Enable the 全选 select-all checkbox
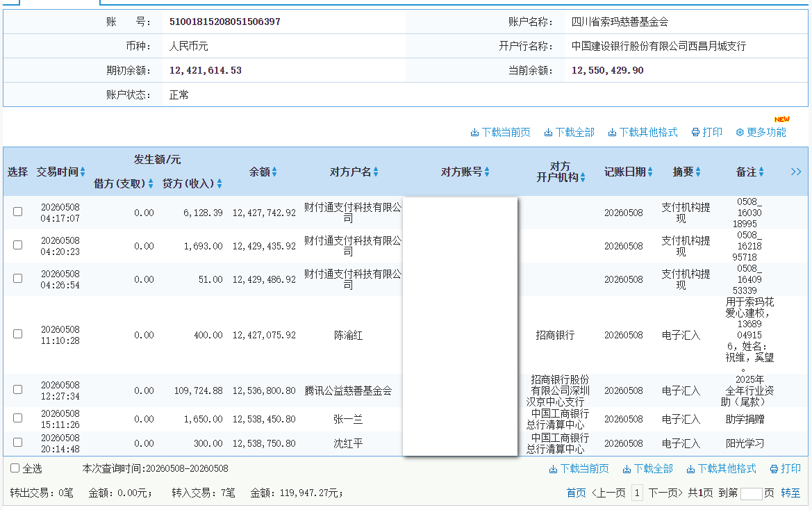The image size is (812, 510). point(15,468)
